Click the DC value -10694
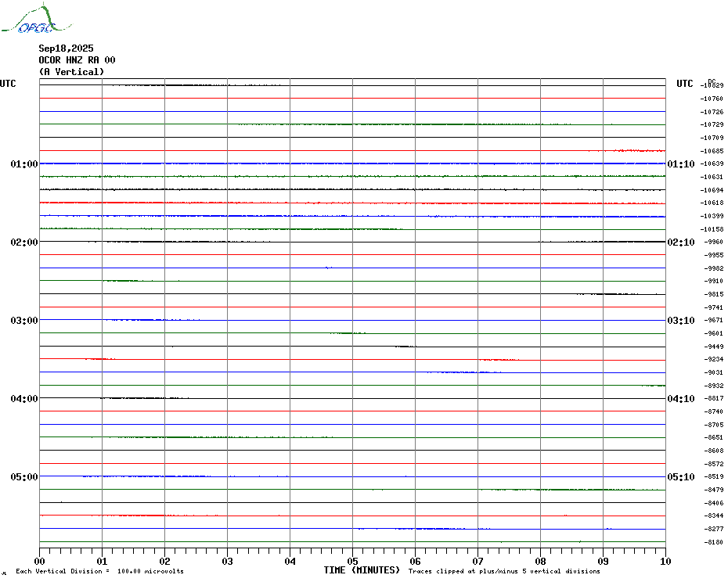 [712, 190]
